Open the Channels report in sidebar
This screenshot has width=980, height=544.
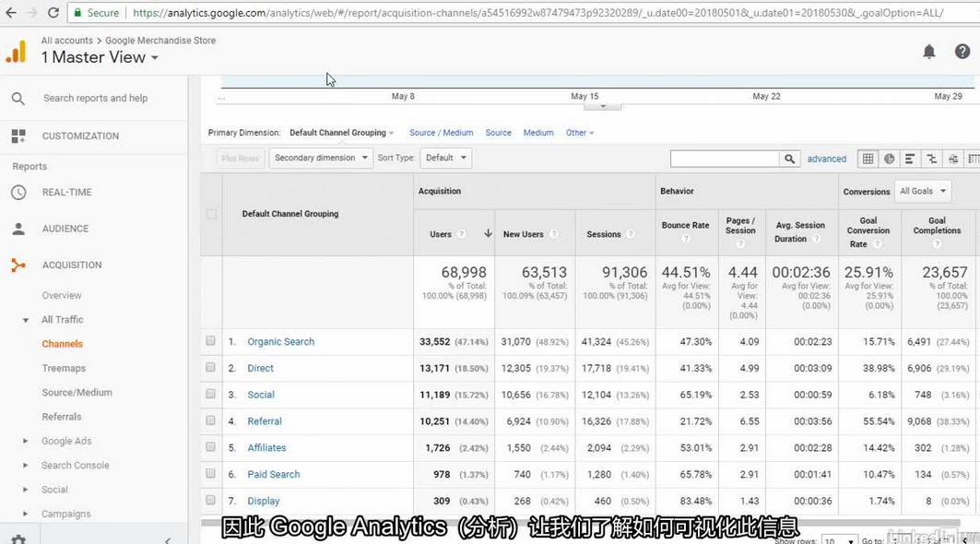tap(62, 344)
